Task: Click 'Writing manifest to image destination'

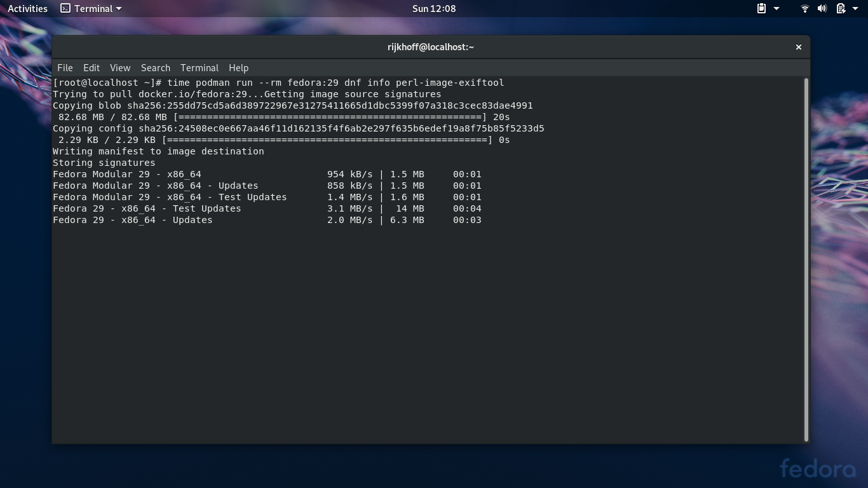Action: 158,151
